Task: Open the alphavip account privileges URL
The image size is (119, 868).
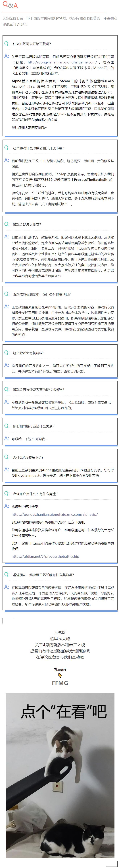Action: pos(55,514)
